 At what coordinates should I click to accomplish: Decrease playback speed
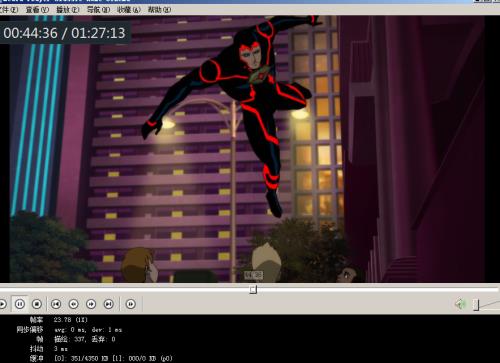73,304
